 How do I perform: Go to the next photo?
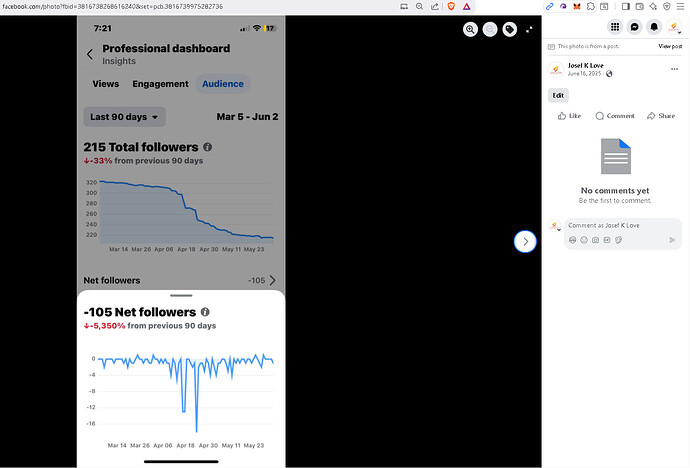point(526,241)
